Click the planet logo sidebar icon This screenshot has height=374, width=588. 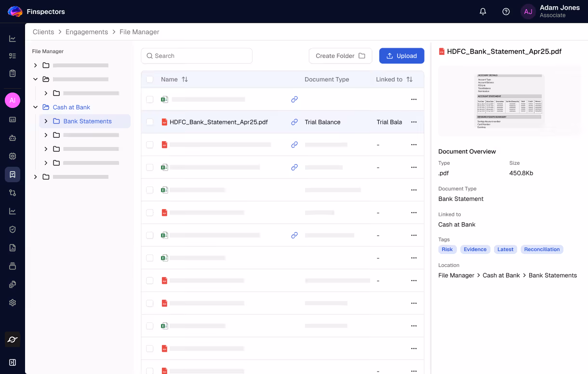tap(13, 339)
